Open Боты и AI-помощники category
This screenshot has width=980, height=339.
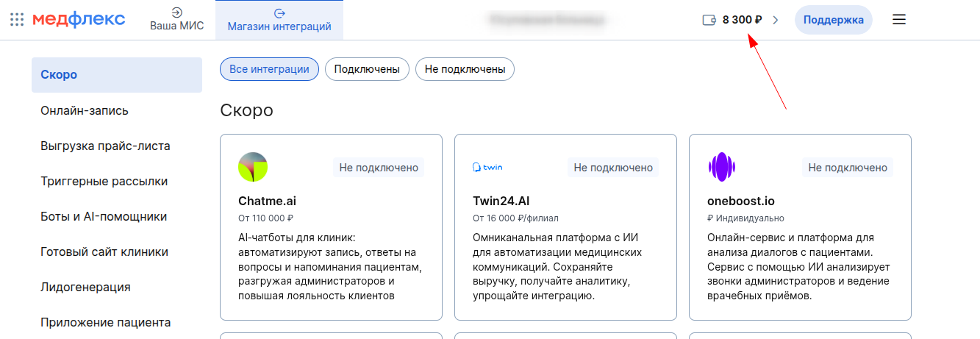click(104, 216)
